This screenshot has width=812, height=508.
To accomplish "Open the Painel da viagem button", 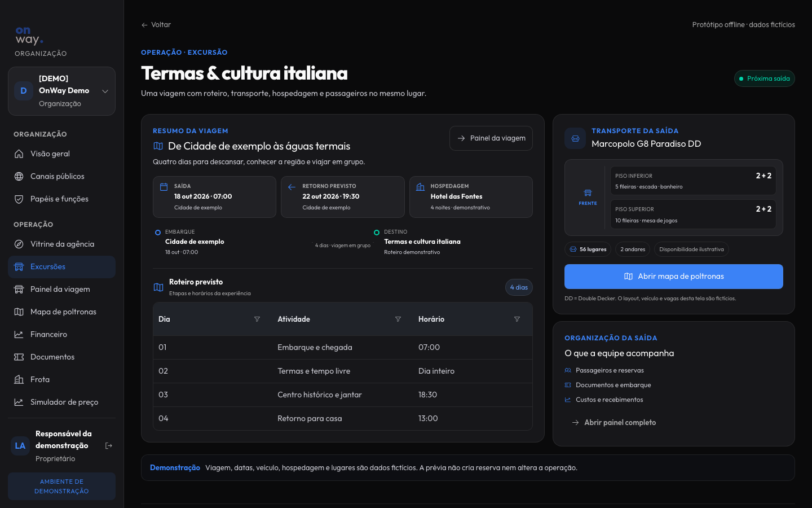I will pos(491,138).
